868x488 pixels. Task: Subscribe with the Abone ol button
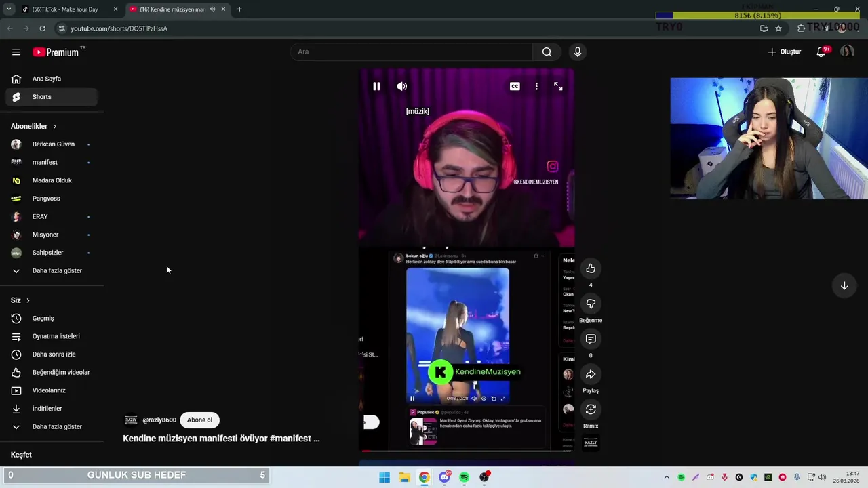pyautogui.click(x=199, y=420)
